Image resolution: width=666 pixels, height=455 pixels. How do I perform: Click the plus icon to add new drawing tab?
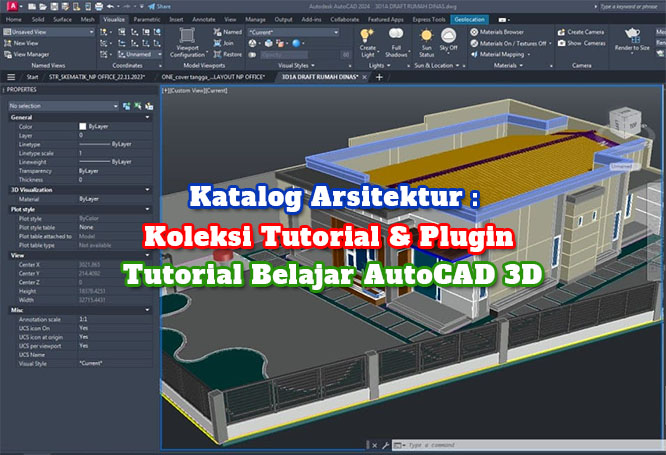(379, 77)
